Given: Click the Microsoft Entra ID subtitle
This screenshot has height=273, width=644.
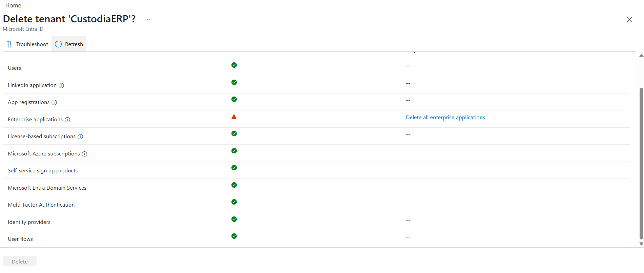Looking at the screenshot, I should tap(23, 29).
